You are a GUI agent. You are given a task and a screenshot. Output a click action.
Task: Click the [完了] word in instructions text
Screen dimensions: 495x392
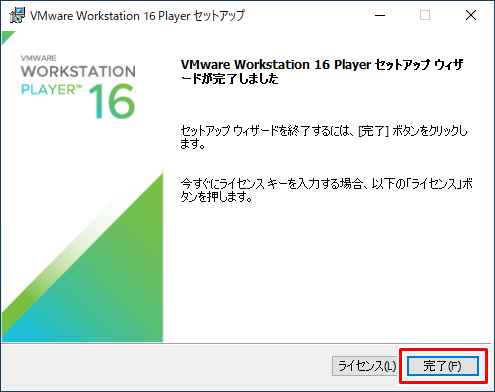pyautogui.click(x=373, y=131)
